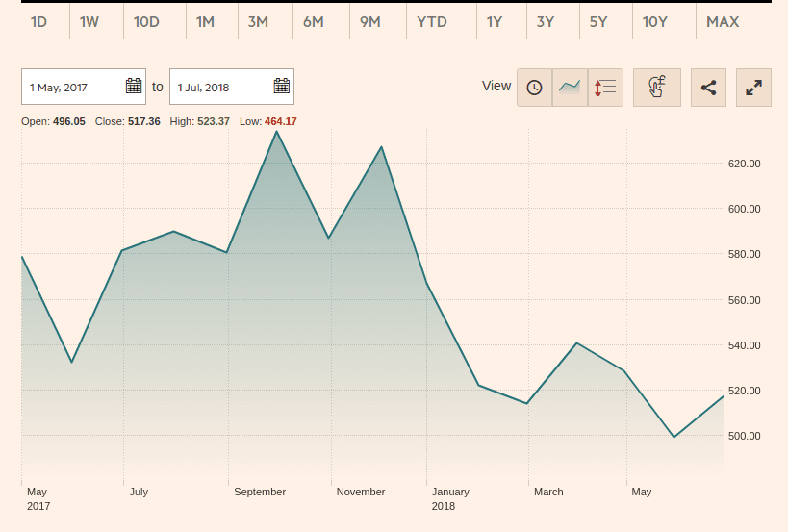The height and width of the screenshot is (532, 788).
Task: Click the Low value 464.17
Action: coord(280,121)
